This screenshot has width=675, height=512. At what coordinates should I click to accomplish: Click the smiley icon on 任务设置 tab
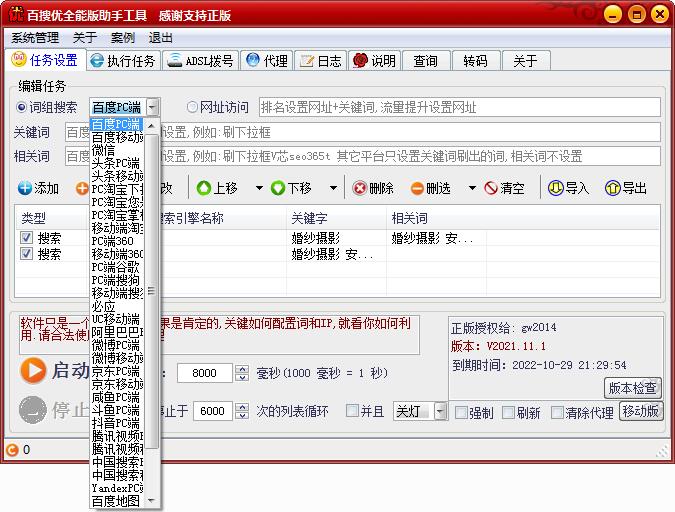(x=19, y=59)
